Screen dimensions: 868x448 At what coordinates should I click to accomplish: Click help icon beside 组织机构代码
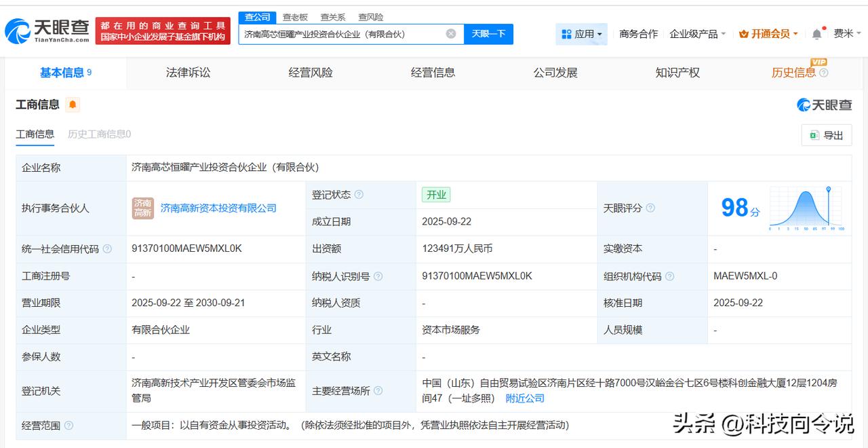tap(669, 276)
